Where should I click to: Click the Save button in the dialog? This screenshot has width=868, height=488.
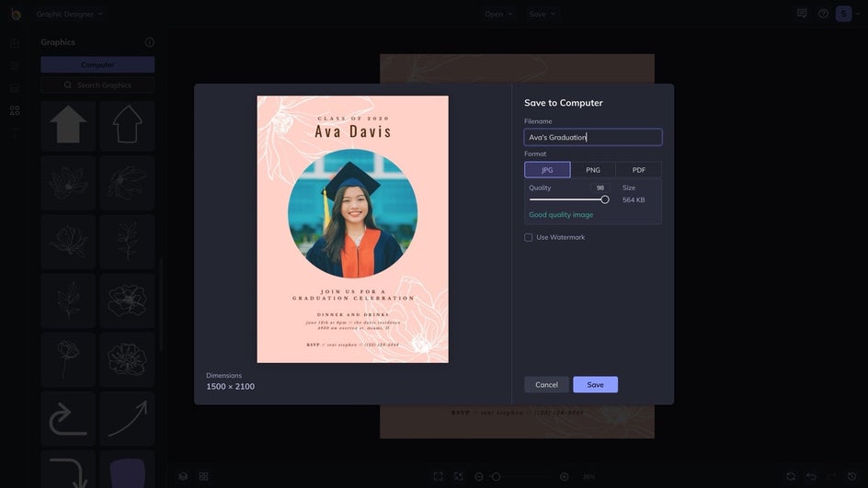595,384
